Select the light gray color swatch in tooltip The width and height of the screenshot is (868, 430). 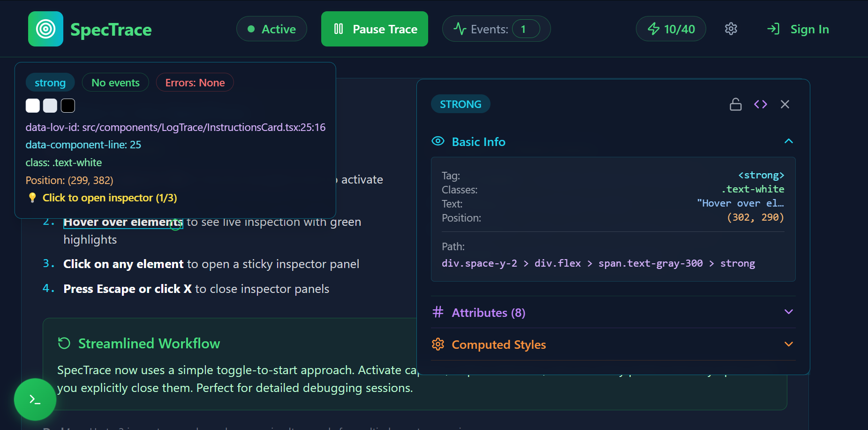[x=50, y=106]
